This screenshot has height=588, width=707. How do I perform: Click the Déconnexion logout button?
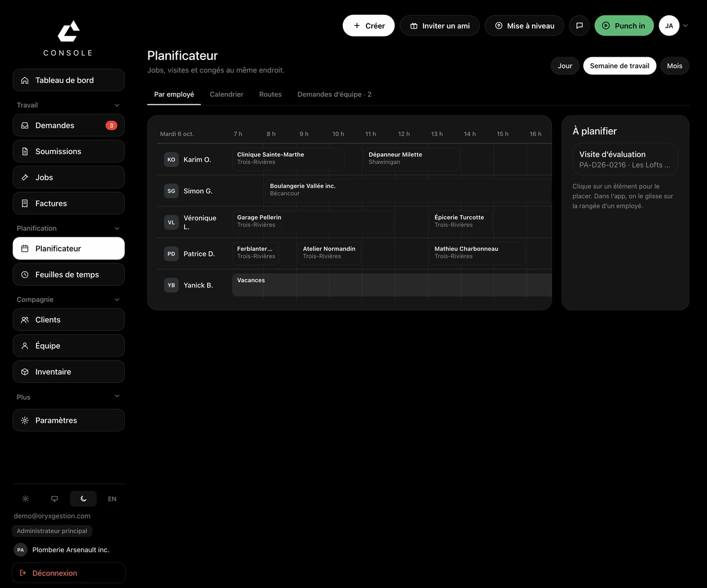69,573
